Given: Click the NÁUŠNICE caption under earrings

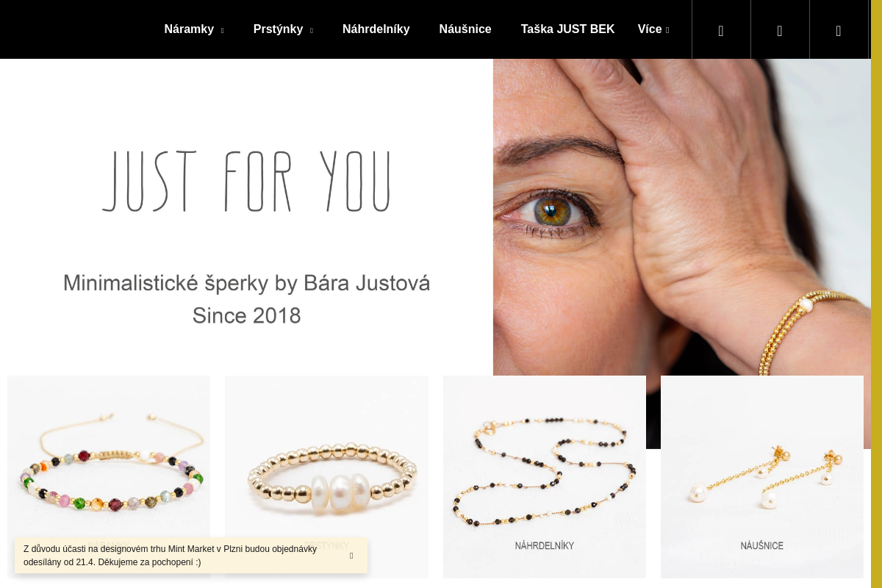Looking at the screenshot, I should pyautogui.click(x=762, y=546).
